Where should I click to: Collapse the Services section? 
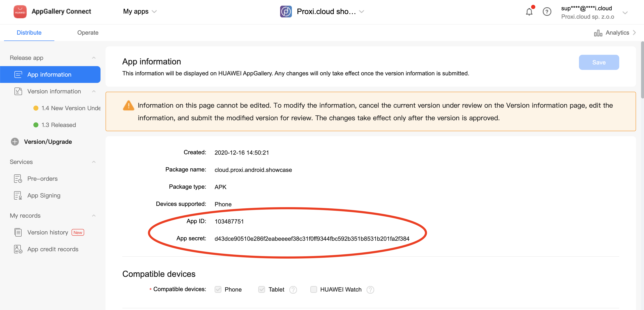(94, 162)
